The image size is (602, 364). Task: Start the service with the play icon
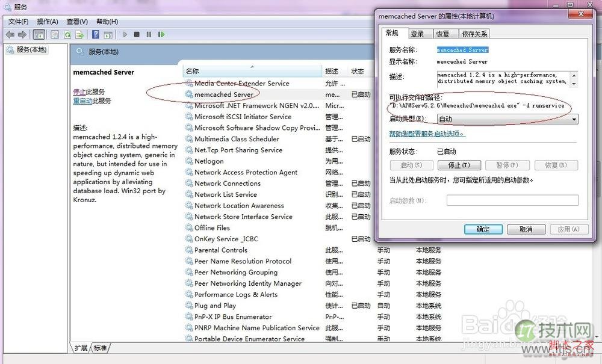125,34
